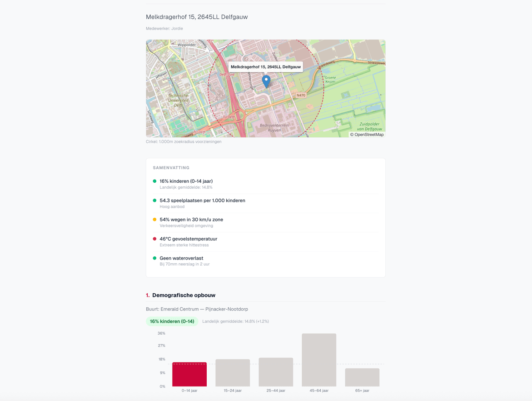This screenshot has height=401, width=532.
Task: Click the map tooltip showing the address
Action: coord(266,66)
